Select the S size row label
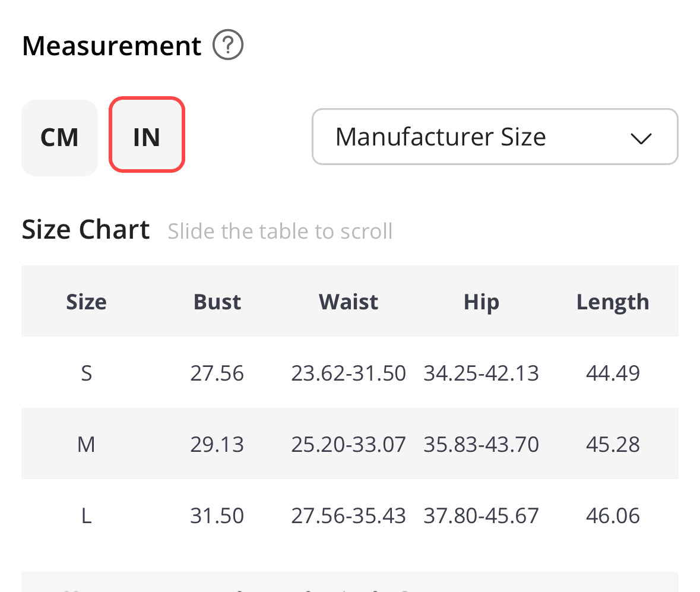This screenshot has height=592, width=700. tap(86, 373)
